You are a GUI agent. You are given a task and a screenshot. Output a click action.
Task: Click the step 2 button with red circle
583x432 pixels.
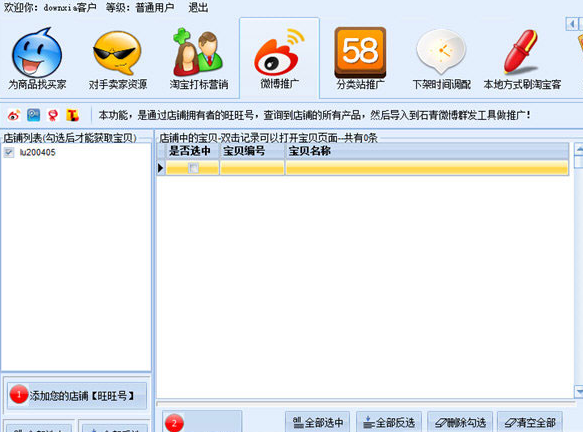pos(202,422)
